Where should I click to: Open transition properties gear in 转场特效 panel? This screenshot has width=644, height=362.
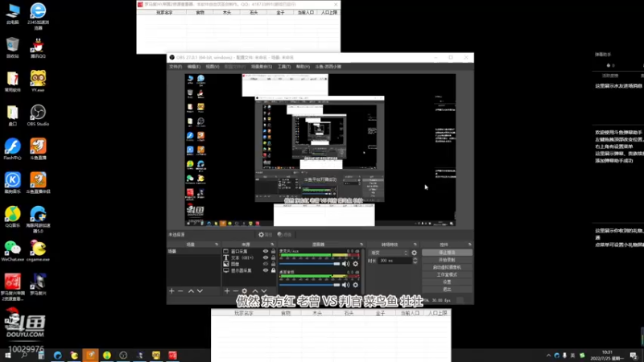click(414, 253)
